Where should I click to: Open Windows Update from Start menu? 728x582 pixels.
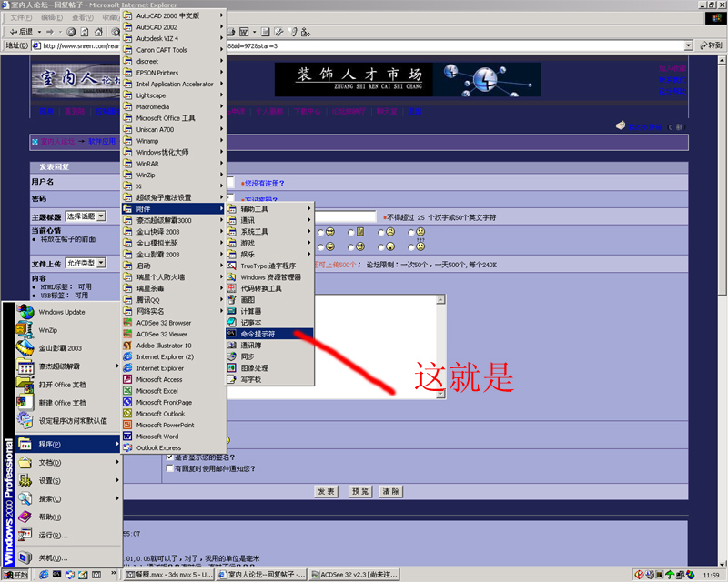(68, 312)
